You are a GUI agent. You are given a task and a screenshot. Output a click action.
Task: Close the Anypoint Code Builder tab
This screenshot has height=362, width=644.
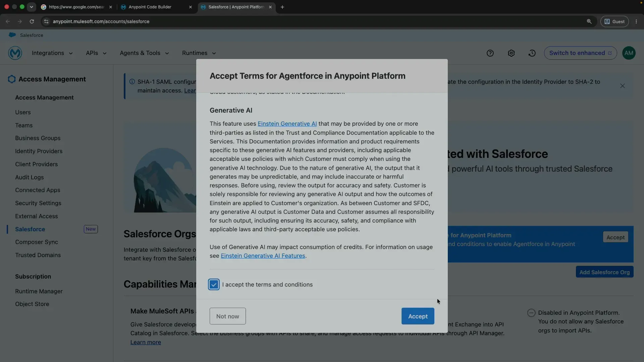pyautogui.click(x=191, y=7)
